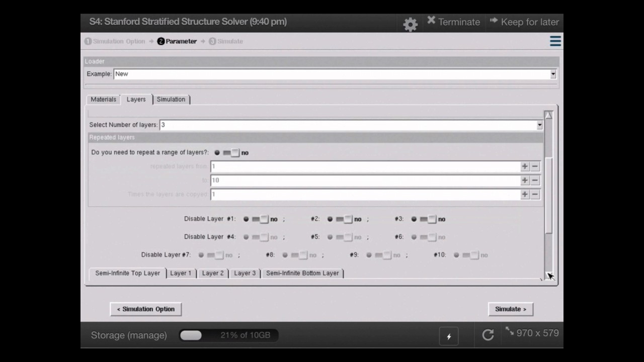The height and width of the screenshot is (362, 644).
Task: Open Select Number of layers dropdown
Action: click(x=351, y=125)
